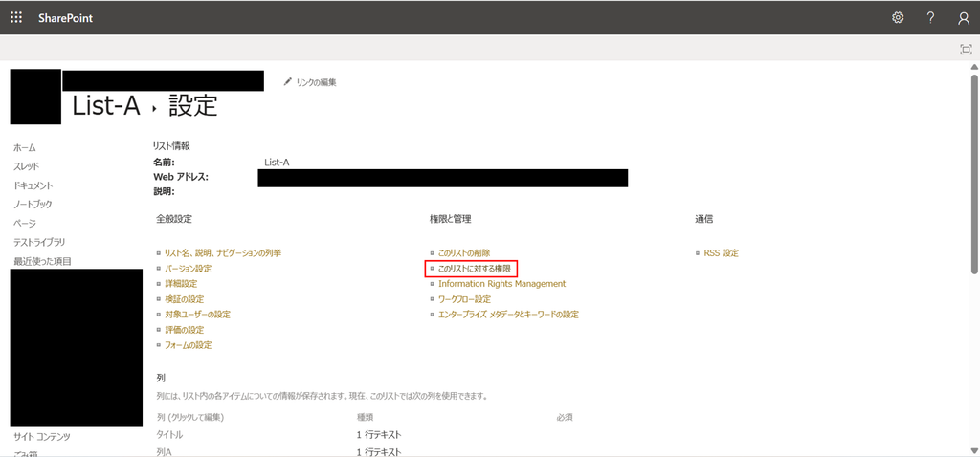The height and width of the screenshot is (457, 980).
Task: Click the List-A breadcrumb title
Action: [x=105, y=107]
